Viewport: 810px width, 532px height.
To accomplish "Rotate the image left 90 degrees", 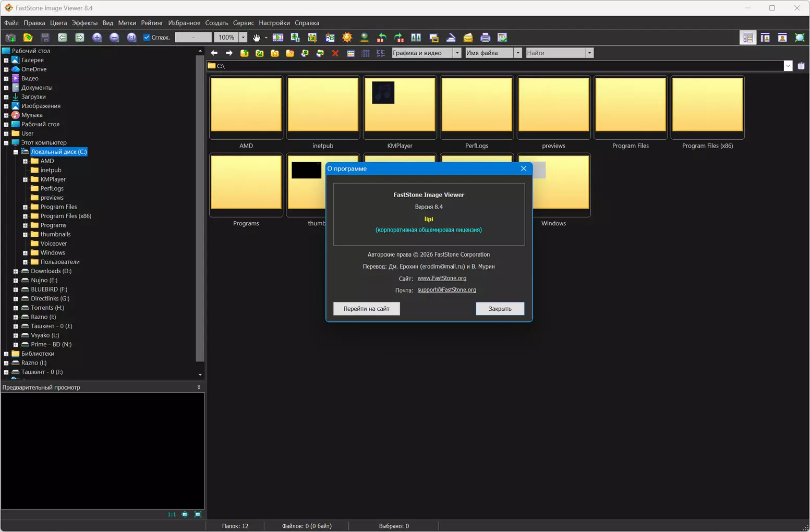I will [x=382, y=38].
